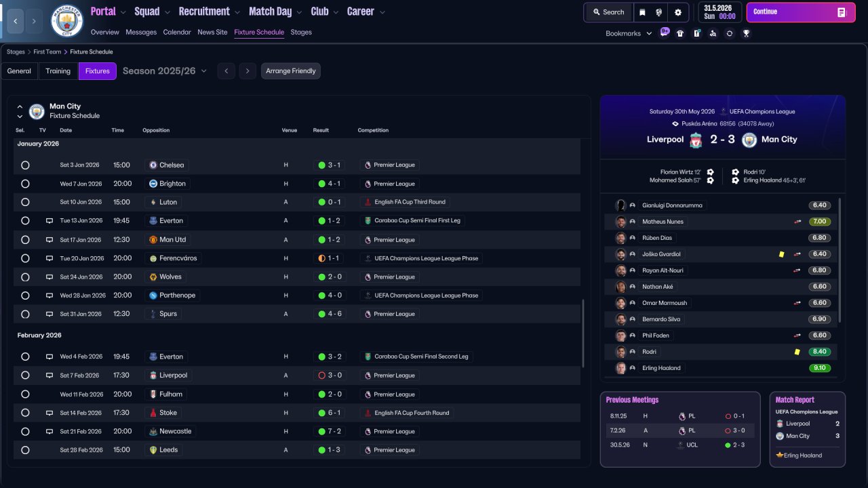Click substitution arrow icon for Matheus Nunes
868x488 pixels.
tap(798, 222)
